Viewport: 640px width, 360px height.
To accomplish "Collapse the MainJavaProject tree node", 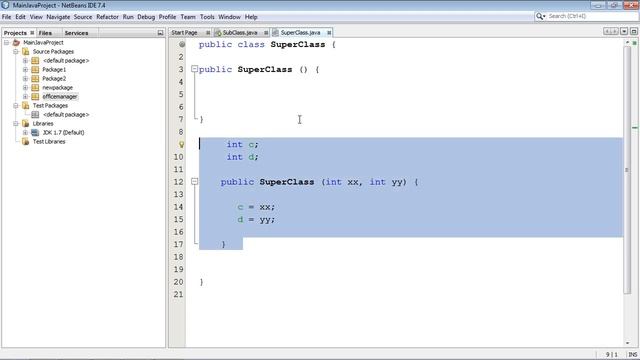I will click(6, 42).
